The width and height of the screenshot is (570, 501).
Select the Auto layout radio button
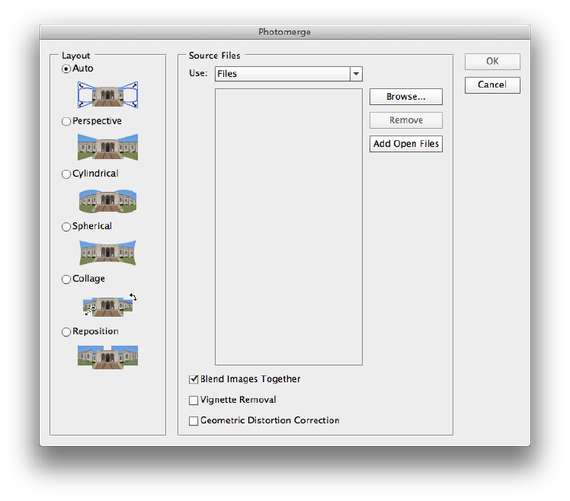click(66, 69)
